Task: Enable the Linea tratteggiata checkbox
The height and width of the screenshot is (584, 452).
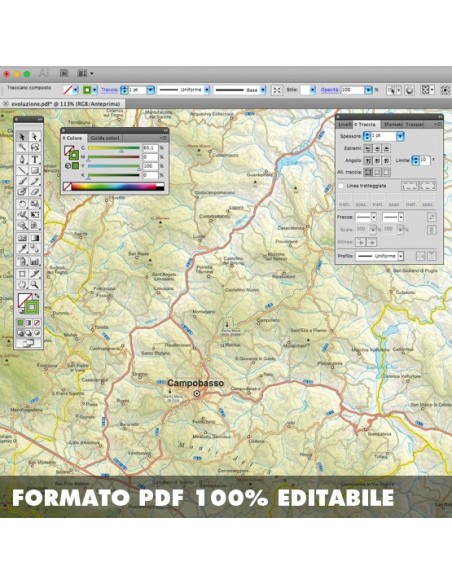Action: pyautogui.click(x=341, y=185)
